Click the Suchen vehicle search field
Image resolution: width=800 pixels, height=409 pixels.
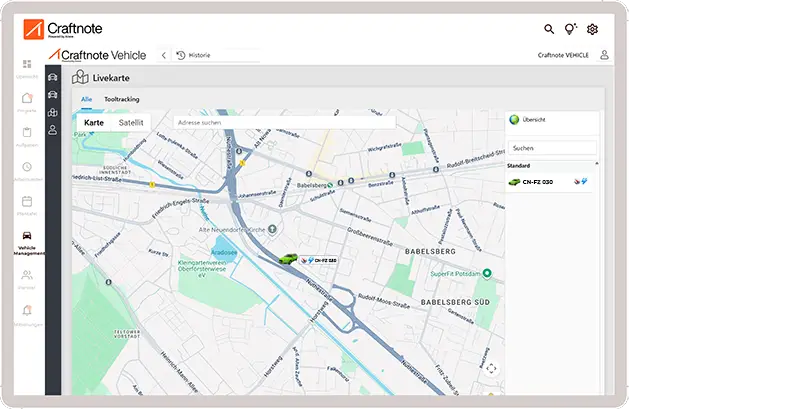(x=551, y=147)
